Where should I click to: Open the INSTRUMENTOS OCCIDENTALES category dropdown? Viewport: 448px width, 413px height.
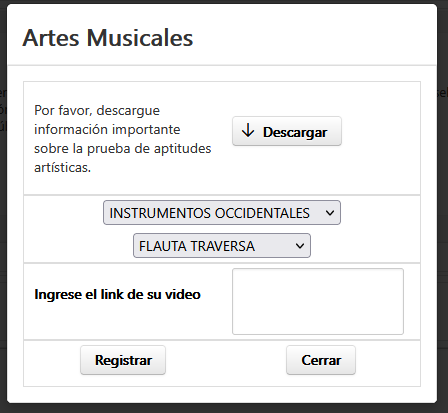(x=222, y=213)
